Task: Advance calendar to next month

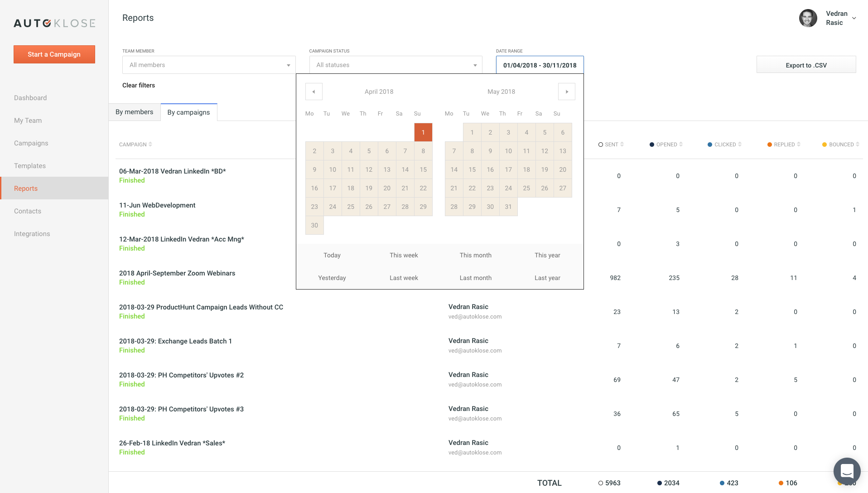Action: click(x=566, y=92)
